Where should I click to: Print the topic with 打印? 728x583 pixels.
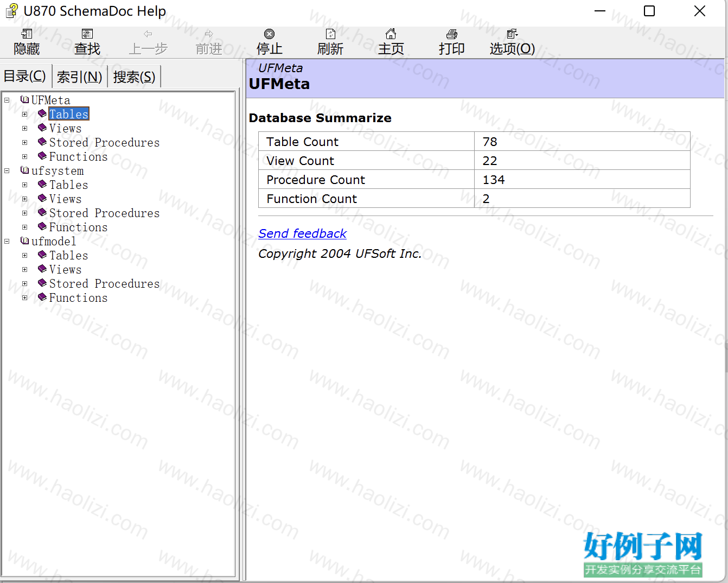click(452, 43)
